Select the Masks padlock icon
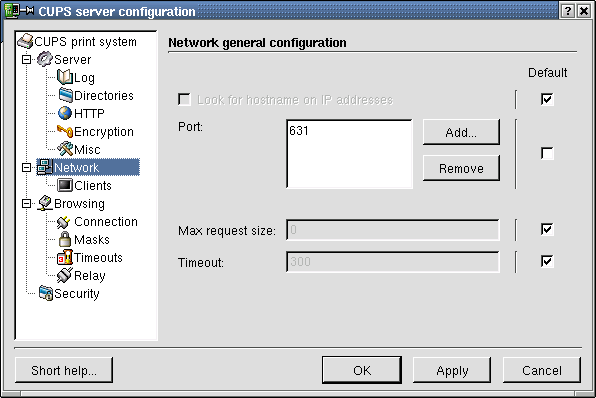This screenshot has height=398, width=596. (x=65, y=239)
